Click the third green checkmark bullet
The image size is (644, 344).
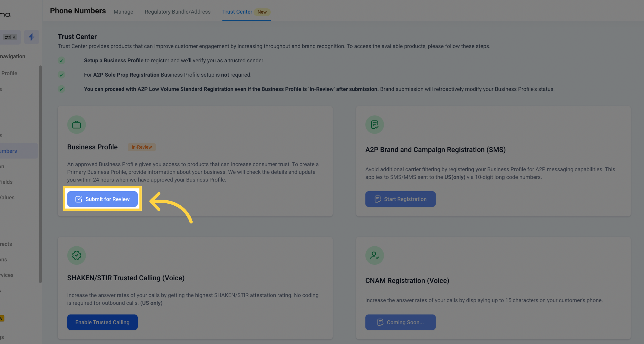coord(62,89)
